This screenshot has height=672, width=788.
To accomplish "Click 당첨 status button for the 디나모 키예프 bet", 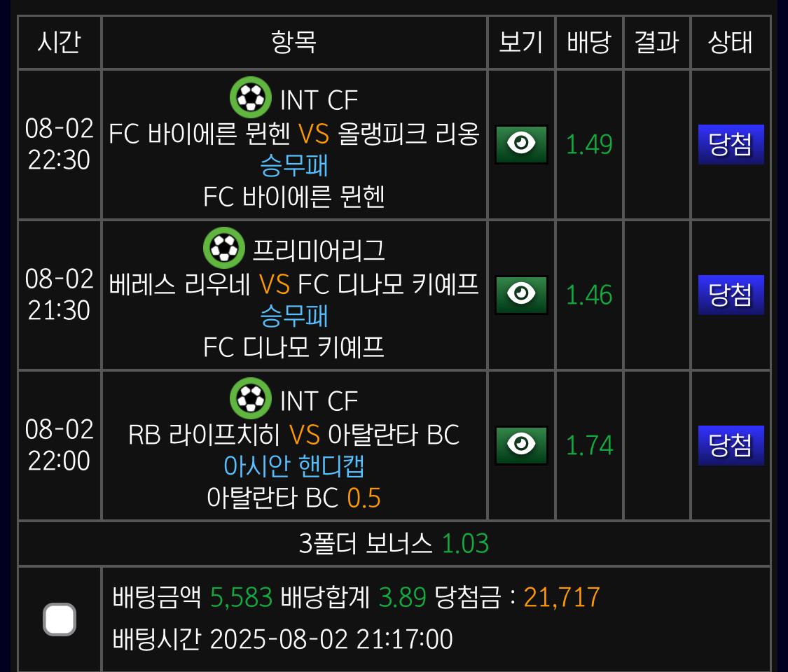I will click(x=731, y=295).
